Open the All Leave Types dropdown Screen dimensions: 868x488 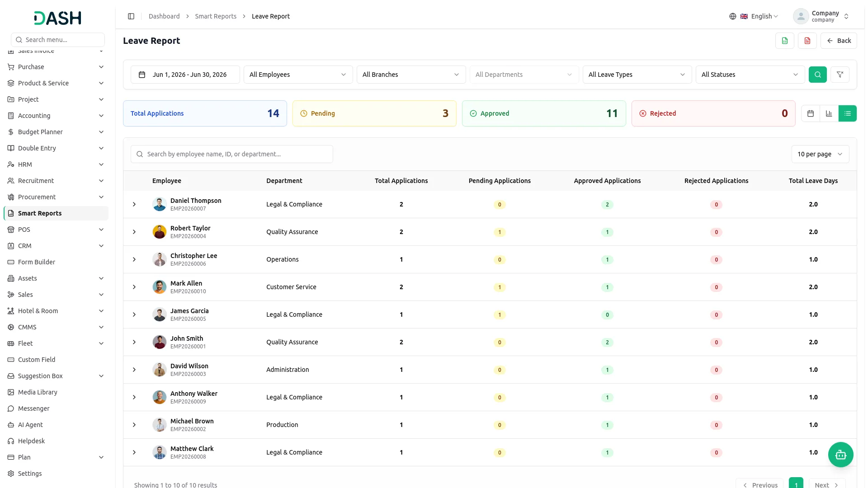pos(637,75)
